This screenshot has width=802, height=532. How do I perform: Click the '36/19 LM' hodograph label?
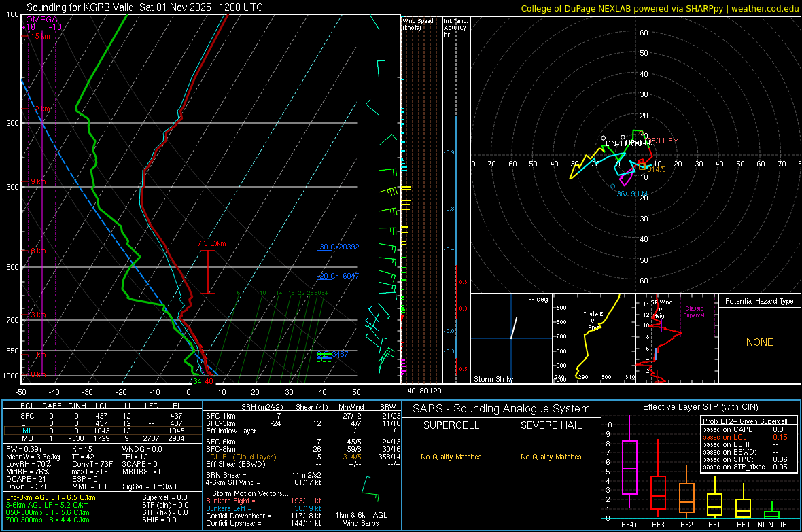pyautogui.click(x=632, y=194)
